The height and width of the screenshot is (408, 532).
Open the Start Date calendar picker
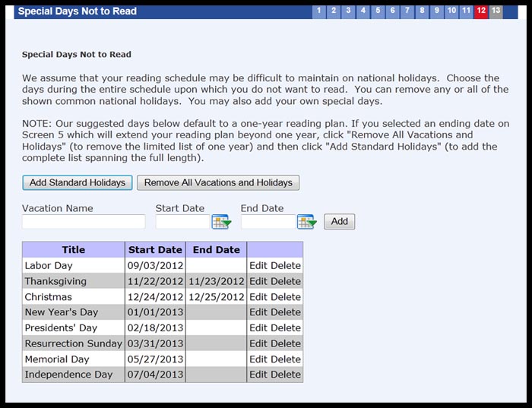pos(221,222)
